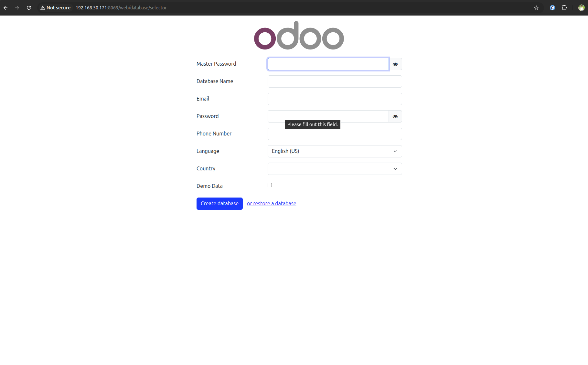
Task: Reload the current page
Action: click(x=29, y=7)
